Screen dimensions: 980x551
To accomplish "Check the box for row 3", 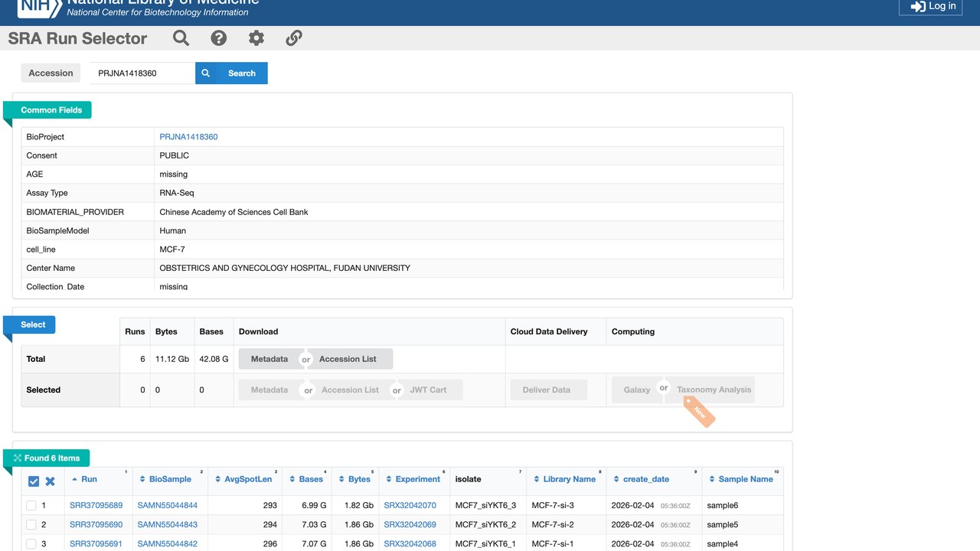I will click(x=31, y=544).
